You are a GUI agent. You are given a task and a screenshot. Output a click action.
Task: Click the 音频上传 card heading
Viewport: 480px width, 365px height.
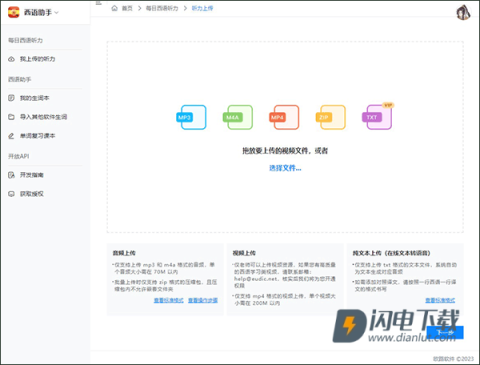[124, 253]
